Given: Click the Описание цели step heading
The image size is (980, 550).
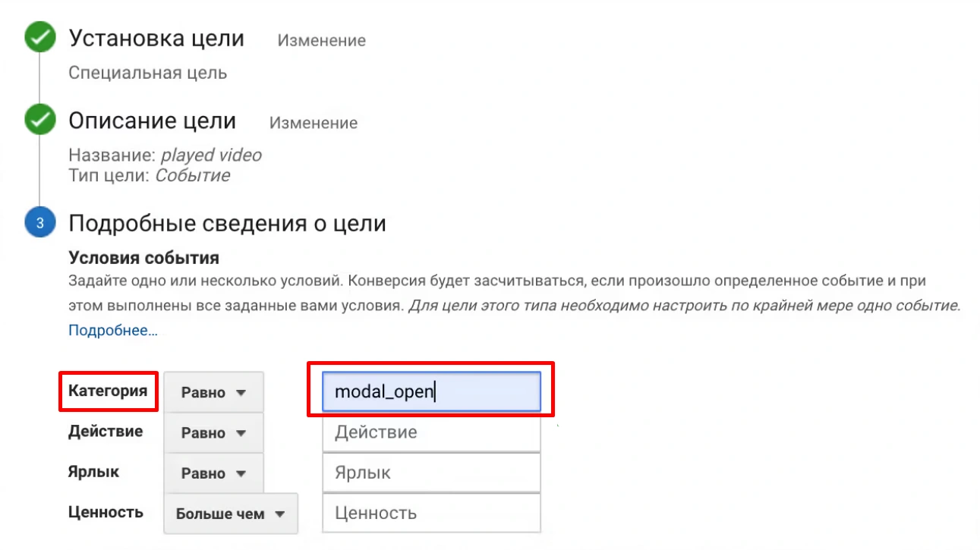Looking at the screenshot, I should [152, 121].
